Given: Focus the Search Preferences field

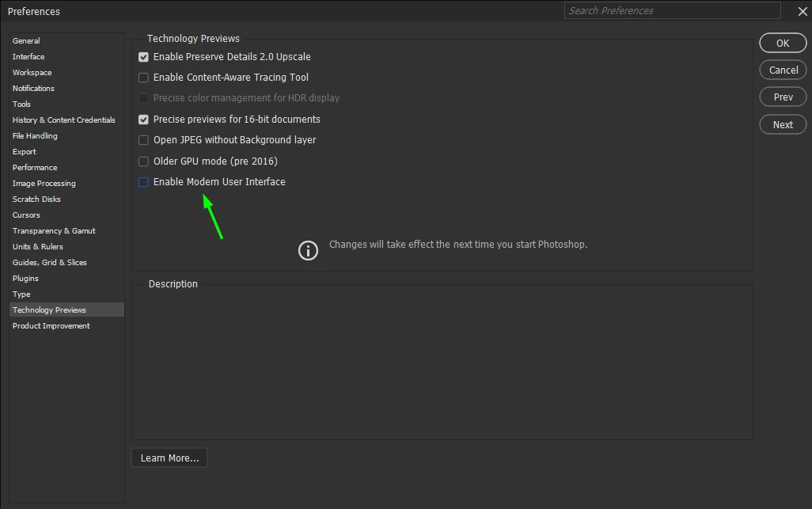Looking at the screenshot, I should coord(672,10).
